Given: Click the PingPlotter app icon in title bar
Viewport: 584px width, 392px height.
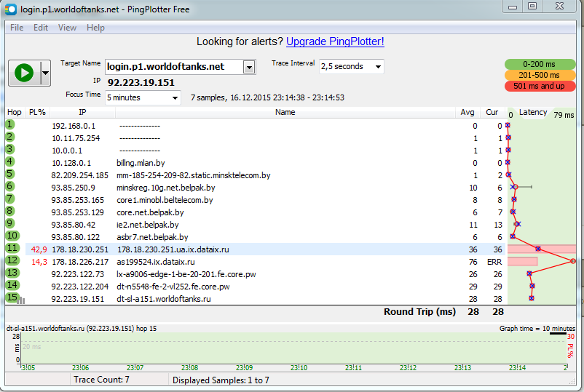Looking at the screenshot, I should tap(11, 9).
